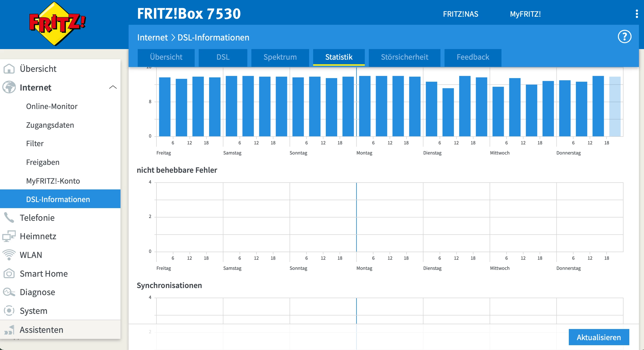Click the Telefonie phone icon
644x350 pixels.
pyautogui.click(x=9, y=217)
